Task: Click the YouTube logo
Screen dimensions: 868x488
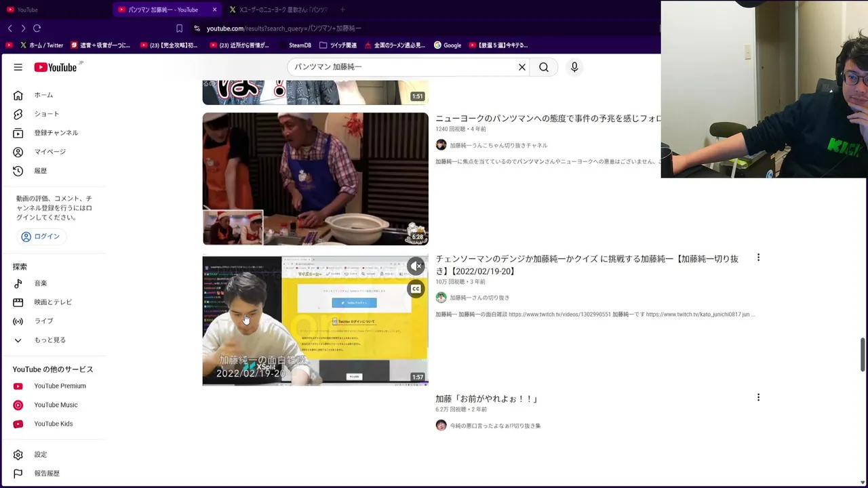Action: click(x=56, y=67)
